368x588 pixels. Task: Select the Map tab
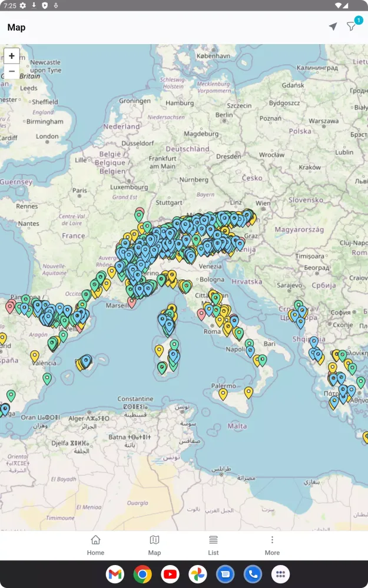[154, 545]
